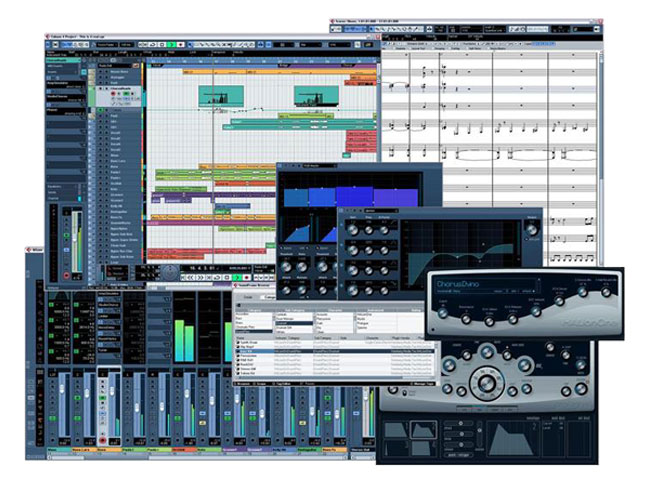Start playback with the transport panel's green Play button
This screenshot has width=648, height=490.
click(237, 277)
